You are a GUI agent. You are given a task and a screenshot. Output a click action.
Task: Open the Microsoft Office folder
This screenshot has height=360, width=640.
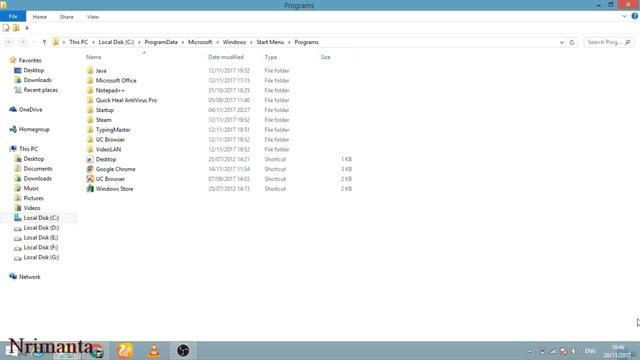coord(116,80)
